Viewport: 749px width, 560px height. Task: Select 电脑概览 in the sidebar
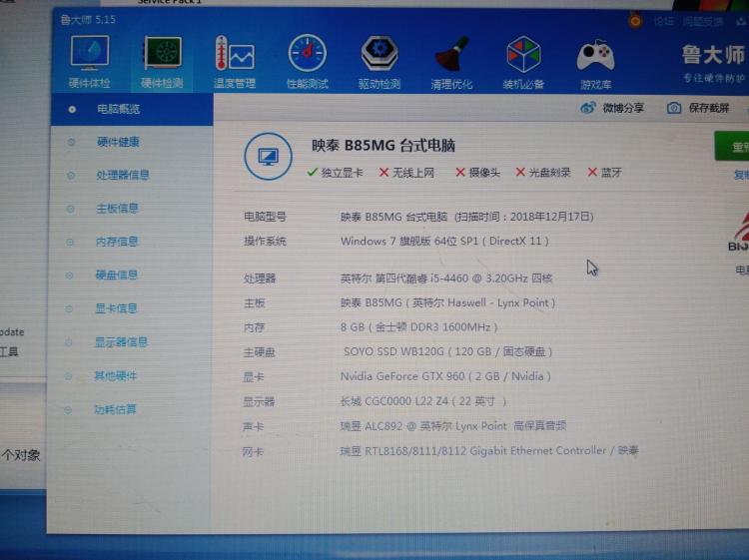(132, 109)
